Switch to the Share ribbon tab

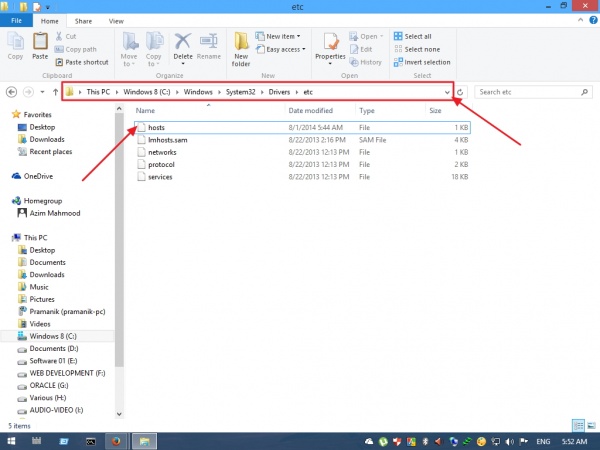pos(83,21)
